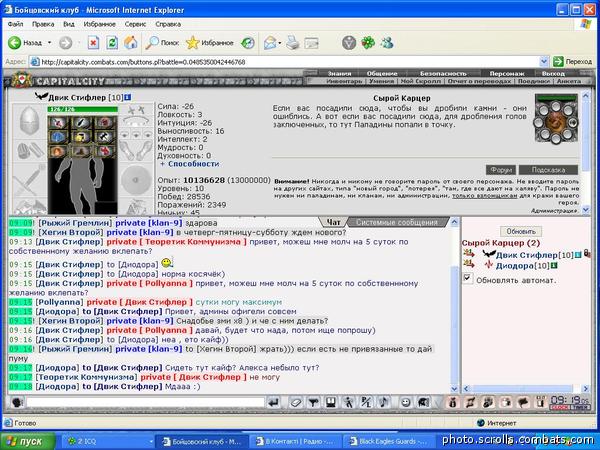The image size is (600, 450).
Task: Open Избранное favorites star in toolbar
Action: 210,43
